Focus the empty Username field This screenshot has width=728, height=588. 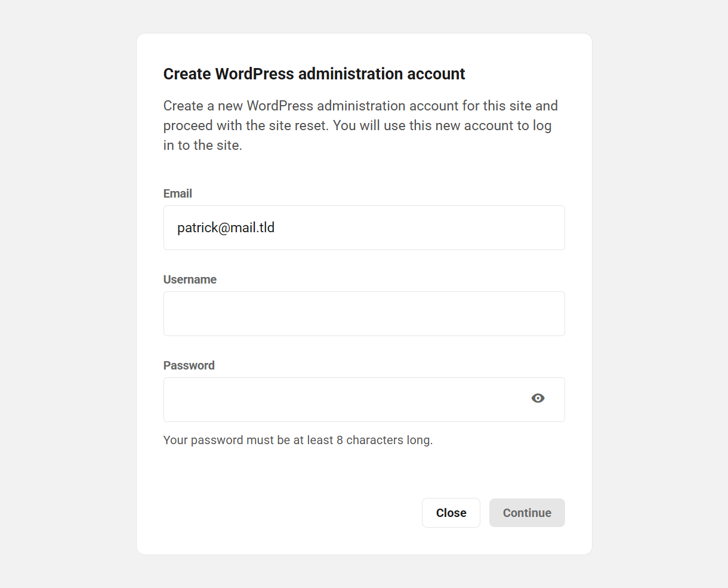tap(364, 314)
